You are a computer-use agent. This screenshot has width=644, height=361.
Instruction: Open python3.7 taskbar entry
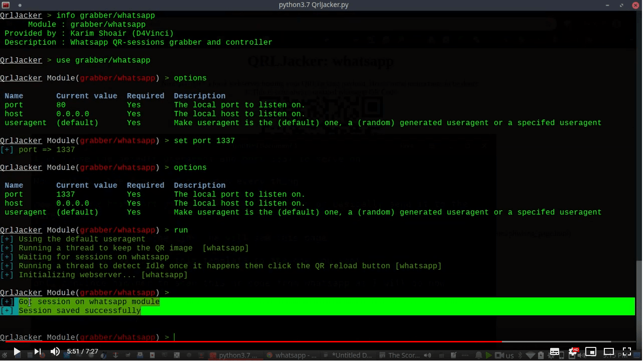coord(234,355)
